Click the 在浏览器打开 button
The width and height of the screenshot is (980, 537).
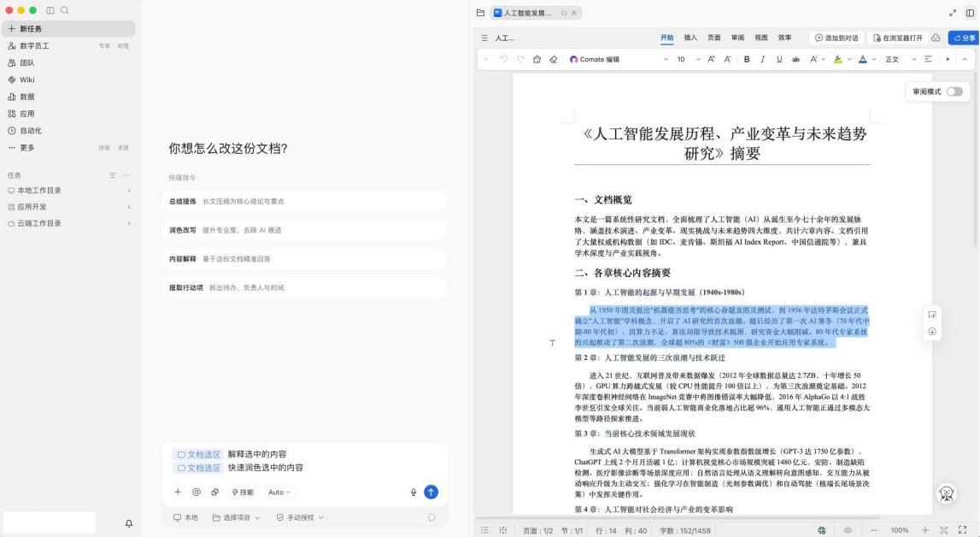tap(897, 38)
